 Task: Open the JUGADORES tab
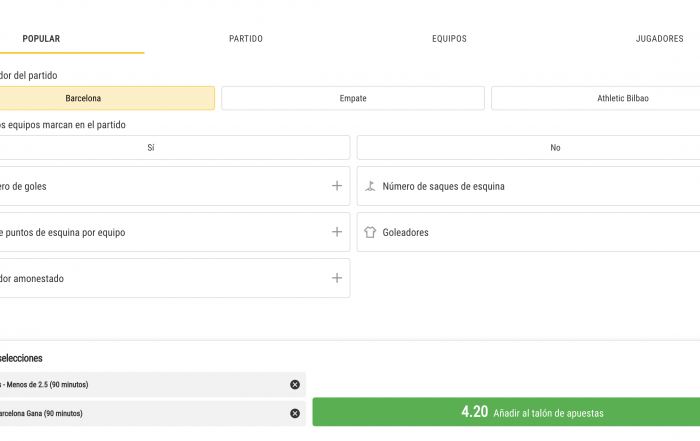click(x=659, y=39)
